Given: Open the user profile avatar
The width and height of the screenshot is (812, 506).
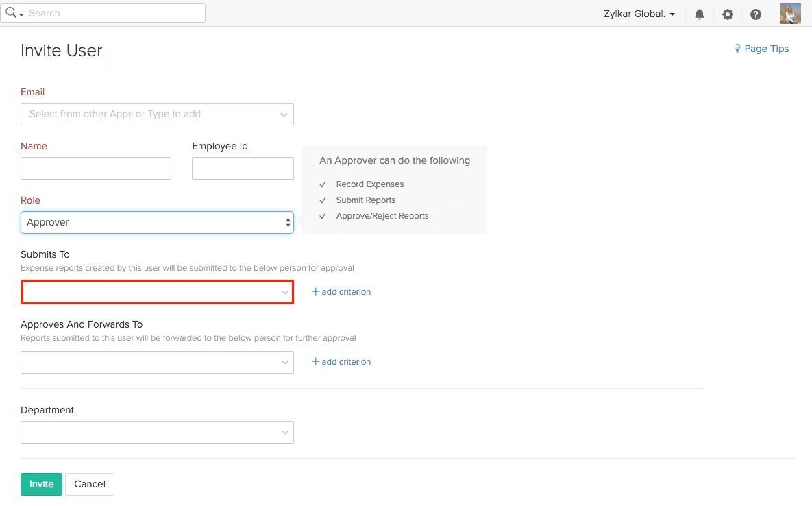Looking at the screenshot, I should click(x=790, y=14).
